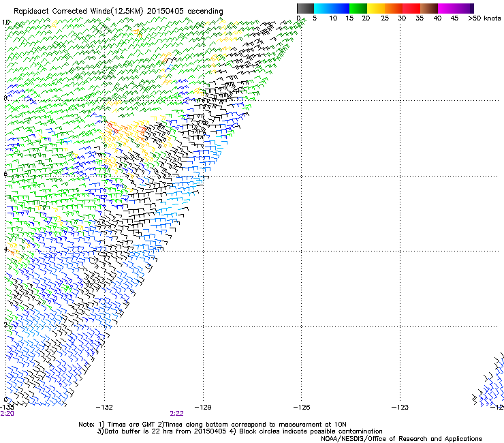Viewport: 504px width, 443px height.
Task: Click the gray 0-5 knots color swatch
Action: (305, 8)
